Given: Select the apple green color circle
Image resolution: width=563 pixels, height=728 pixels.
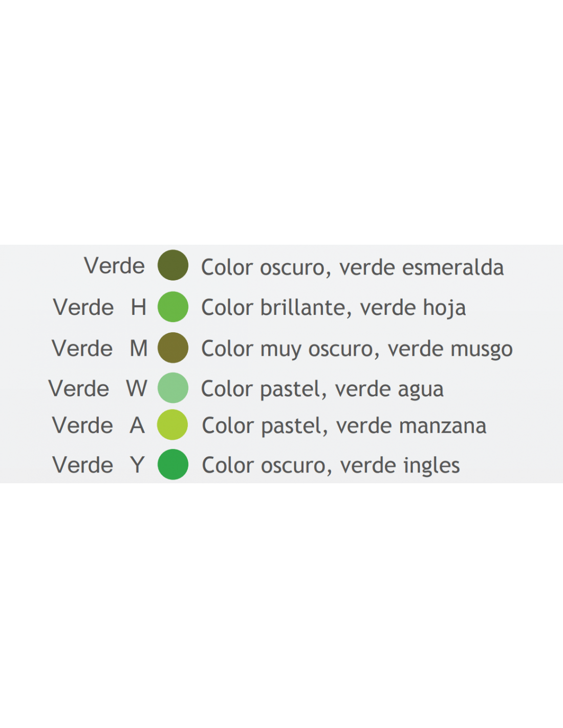Looking at the screenshot, I should click(172, 424).
